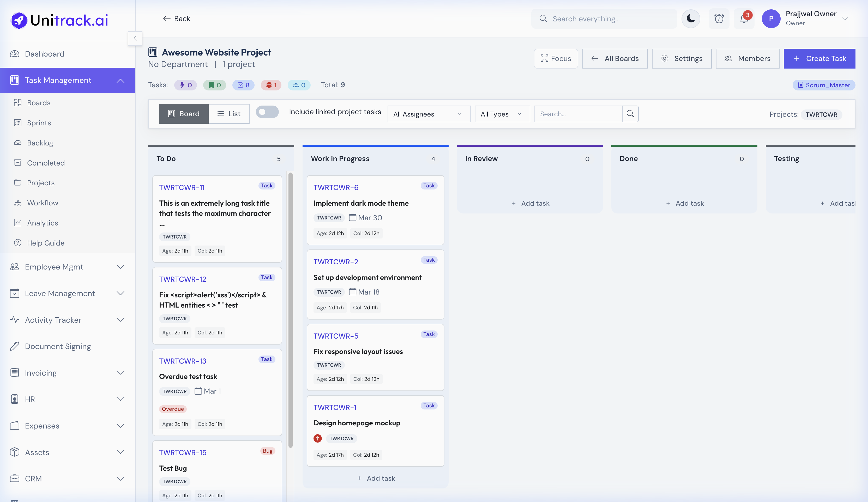Open the alarm clock reminders icon

[x=719, y=19]
